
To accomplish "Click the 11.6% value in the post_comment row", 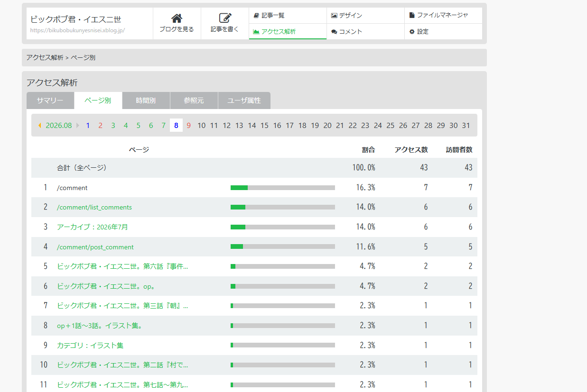I will coord(365,247).
